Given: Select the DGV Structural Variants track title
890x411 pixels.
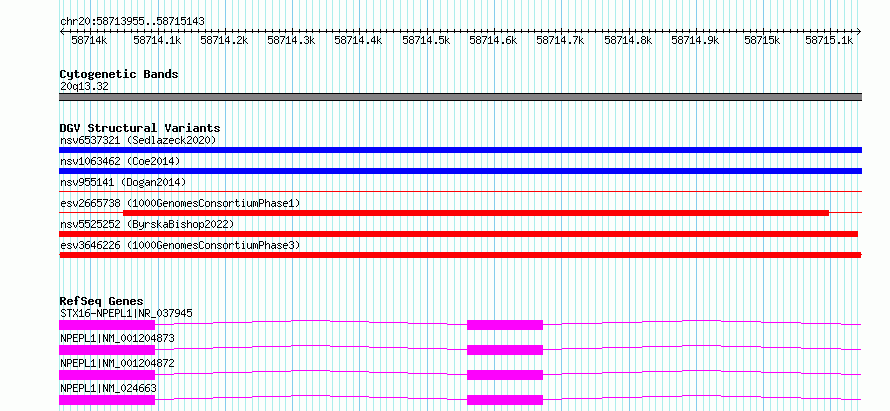Looking at the screenshot, I should point(140,128).
